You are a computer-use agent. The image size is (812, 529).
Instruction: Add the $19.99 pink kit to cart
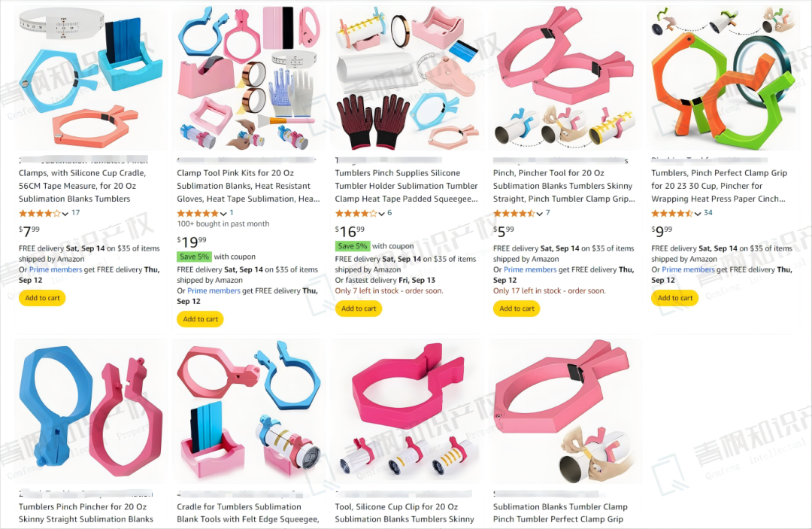200,319
